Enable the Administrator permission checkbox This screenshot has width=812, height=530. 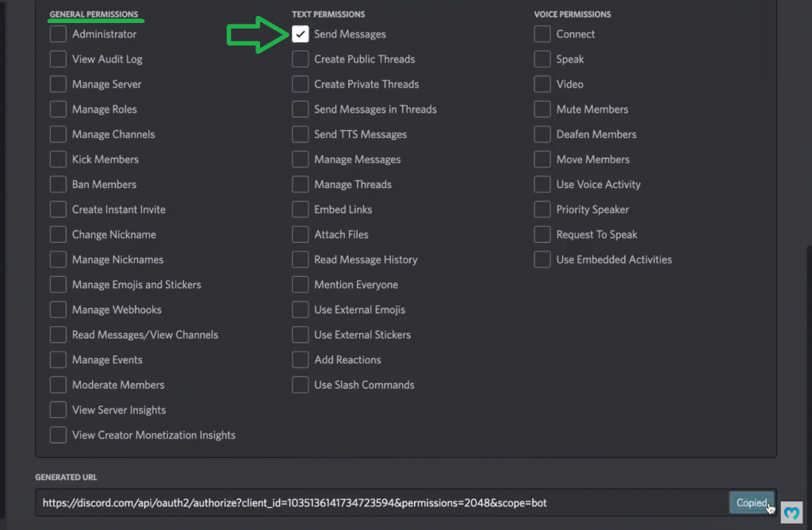(x=58, y=34)
